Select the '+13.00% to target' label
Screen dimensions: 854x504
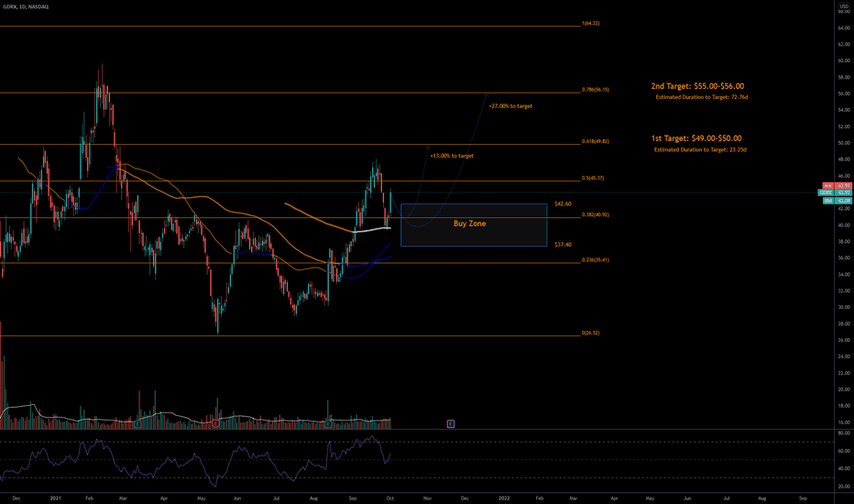point(452,156)
